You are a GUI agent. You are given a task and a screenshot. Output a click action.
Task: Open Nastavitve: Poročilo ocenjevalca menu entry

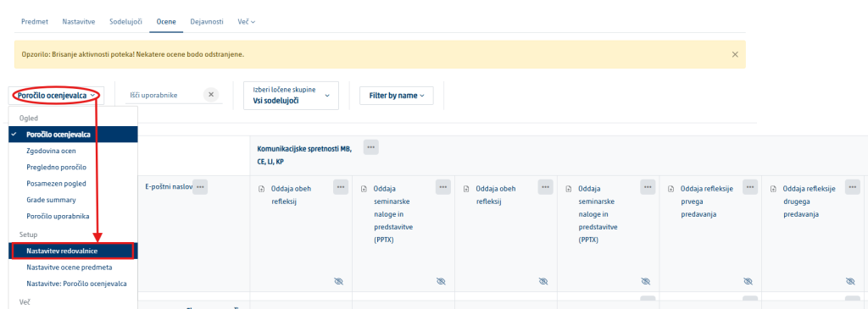click(73, 284)
